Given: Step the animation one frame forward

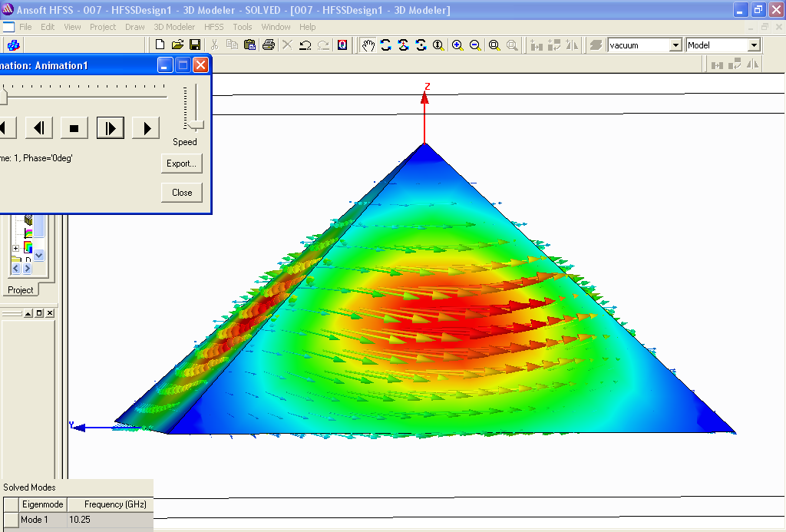Looking at the screenshot, I should (x=111, y=128).
